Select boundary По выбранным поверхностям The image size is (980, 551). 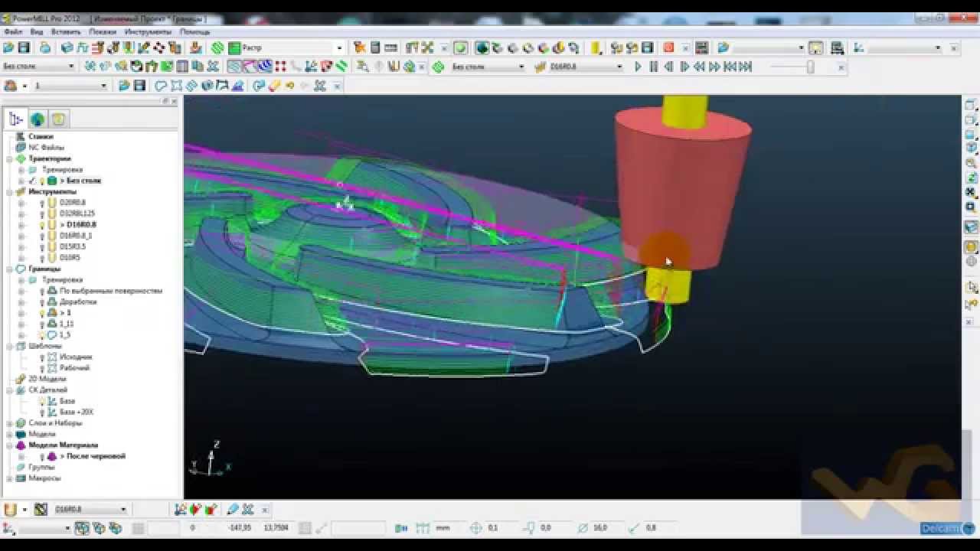point(111,291)
